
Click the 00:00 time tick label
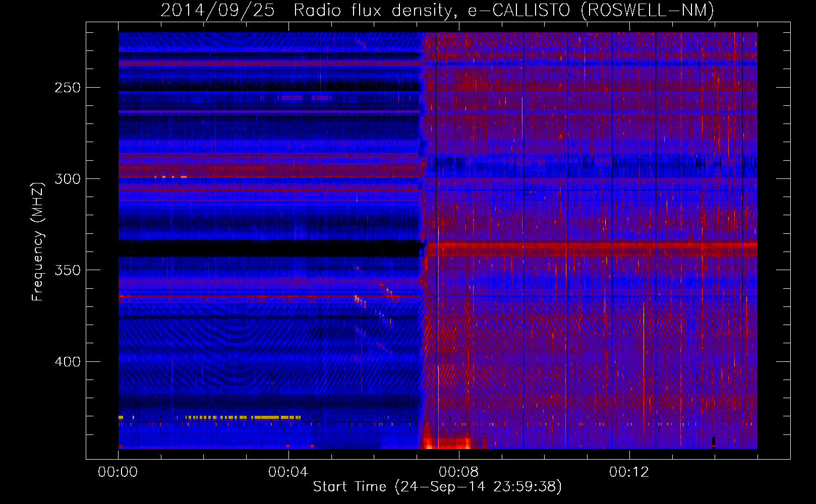[x=118, y=472]
